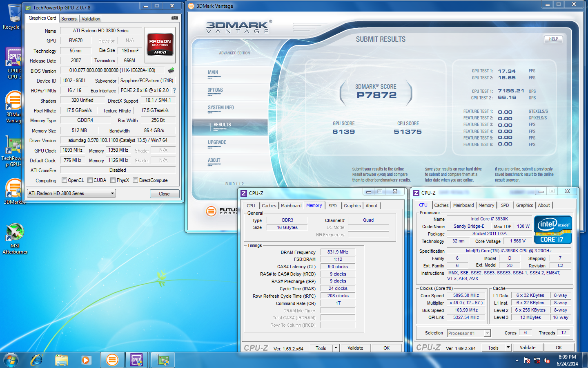Viewport: 588px width, 368px height.
Task: Enable the DirectCompute checkbox in GPU-Z
Action: (135, 180)
